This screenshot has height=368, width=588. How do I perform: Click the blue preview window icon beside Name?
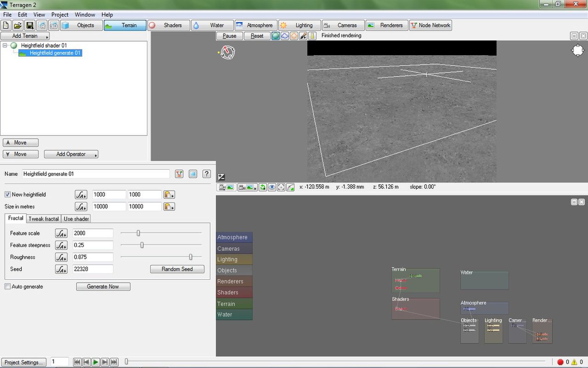coord(193,174)
